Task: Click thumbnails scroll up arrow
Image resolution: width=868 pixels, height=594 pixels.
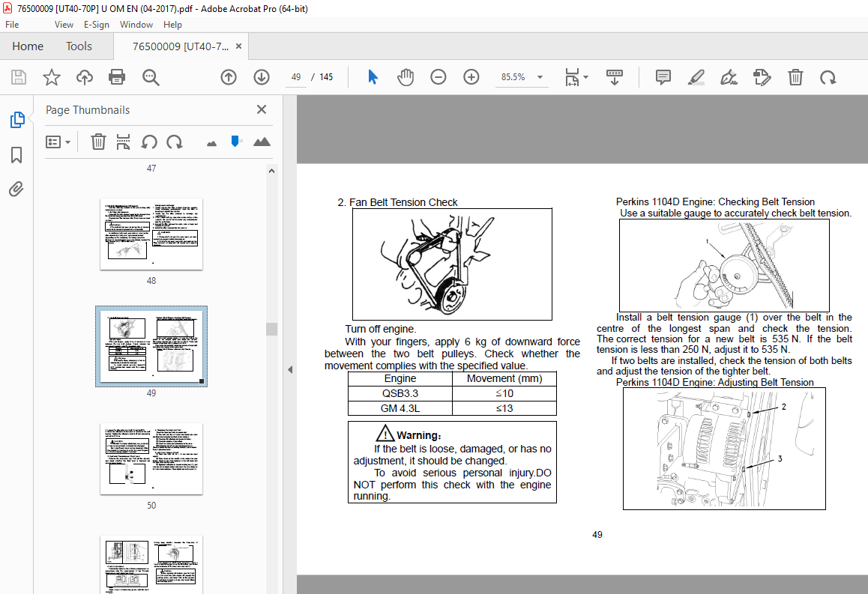Action: [x=271, y=171]
